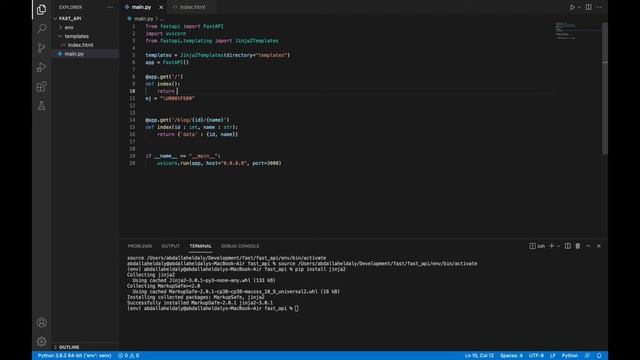Open the Source Control view
Viewport: 640px width, 360px height.
pyautogui.click(x=41, y=48)
